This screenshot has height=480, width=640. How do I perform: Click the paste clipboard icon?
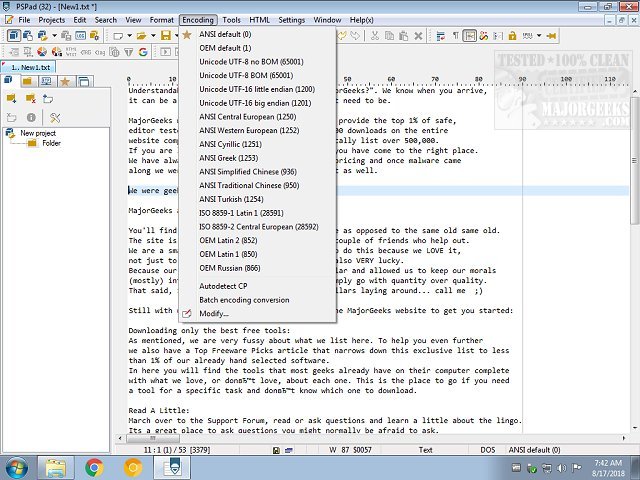[x=403, y=36]
